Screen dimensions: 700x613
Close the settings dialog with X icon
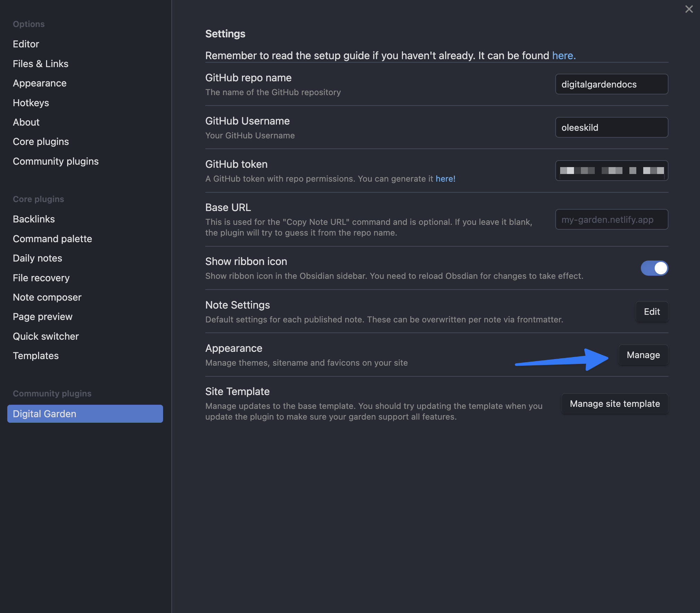(689, 9)
